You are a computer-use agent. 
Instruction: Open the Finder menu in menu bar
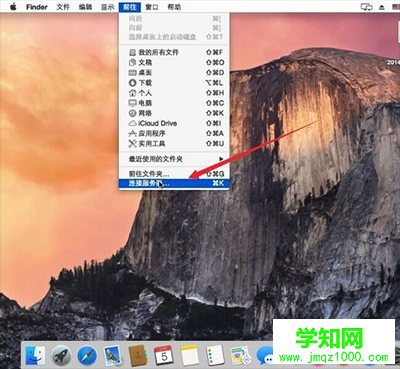coord(37,7)
